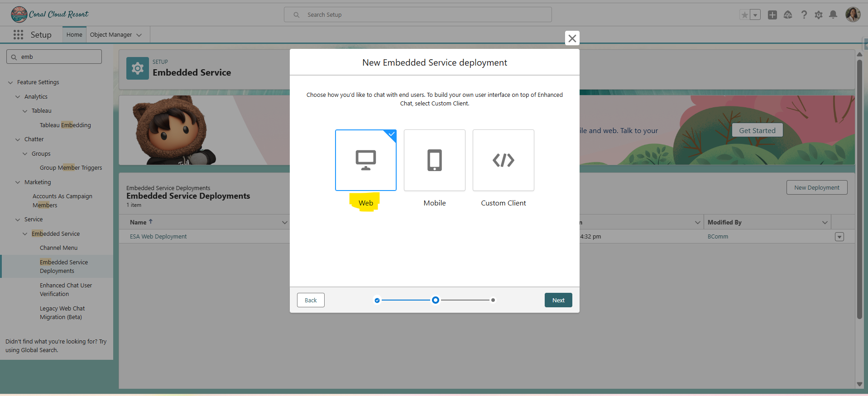
Task: Open Legacy Web Chat Migration (Beta)
Action: coord(62,313)
